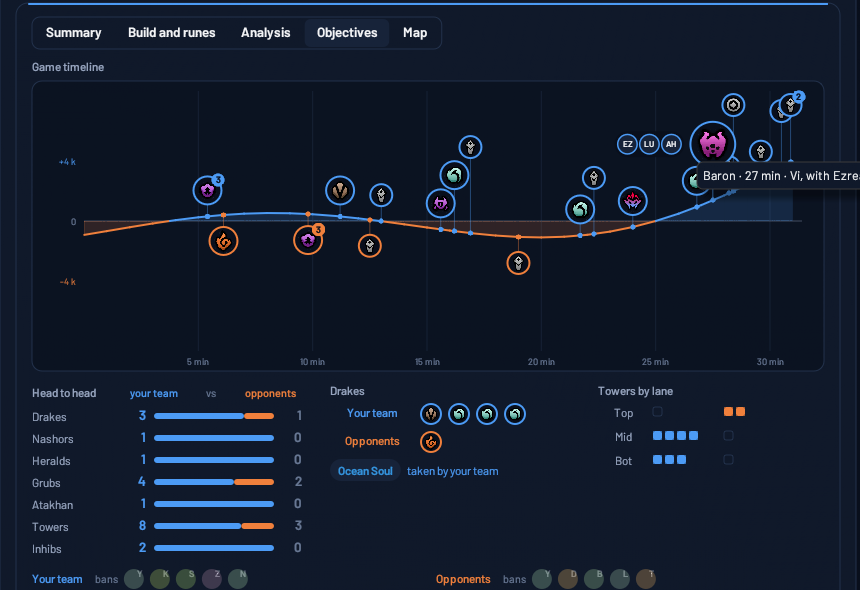Click the LU champion badge on timeline
860x590 pixels.
click(x=649, y=144)
